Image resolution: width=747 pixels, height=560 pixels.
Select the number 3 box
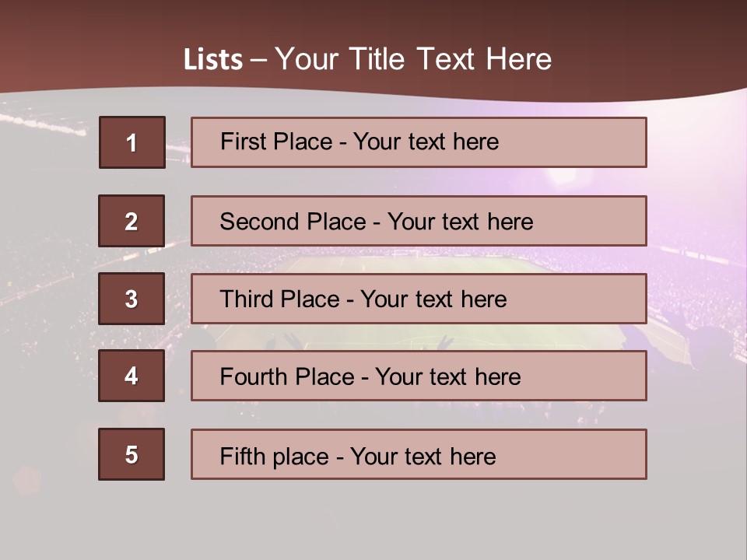(x=132, y=299)
